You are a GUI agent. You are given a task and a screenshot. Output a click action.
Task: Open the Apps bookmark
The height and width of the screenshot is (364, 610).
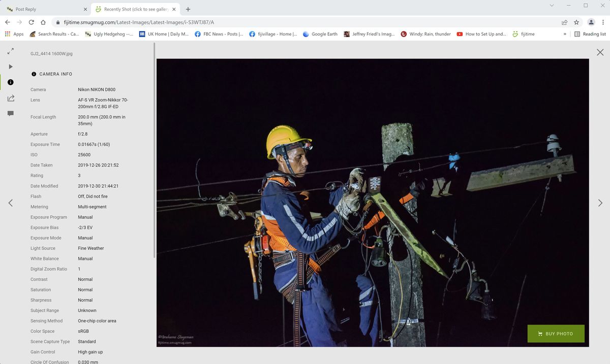click(14, 34)
